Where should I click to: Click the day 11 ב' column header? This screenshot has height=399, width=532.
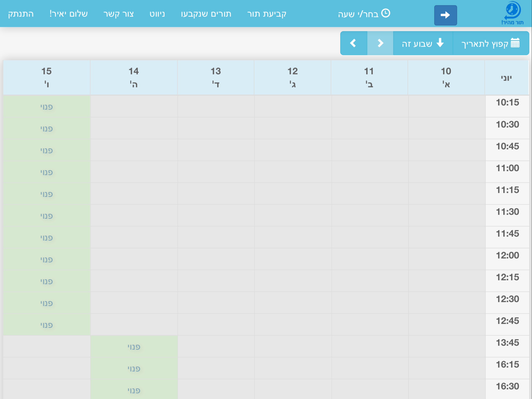click(x=369, y=78)
